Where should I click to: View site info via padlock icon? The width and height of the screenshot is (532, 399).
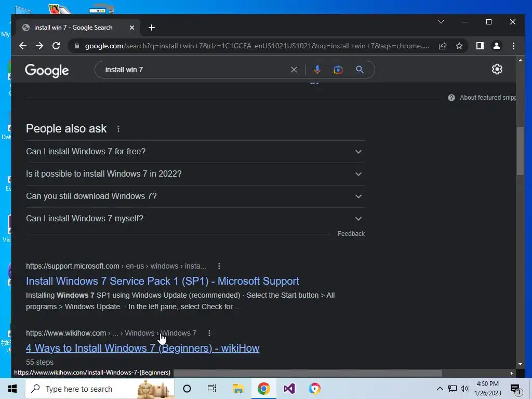[77, 46]
